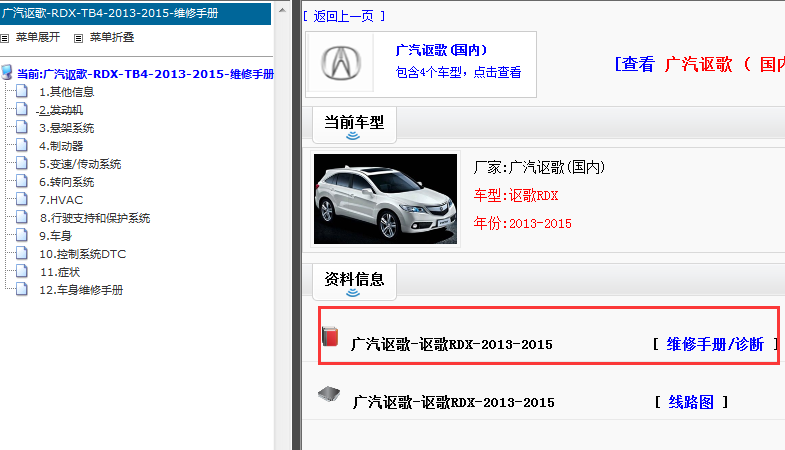Open the 维修手册/诊断 link
785x450 pixels.
point(715,344)
